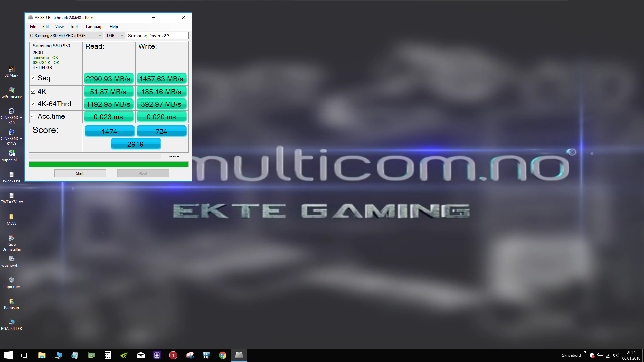644x362 pixels.
Task: Uncheck the Acc.time test checkbox
Action: (33, 116)
